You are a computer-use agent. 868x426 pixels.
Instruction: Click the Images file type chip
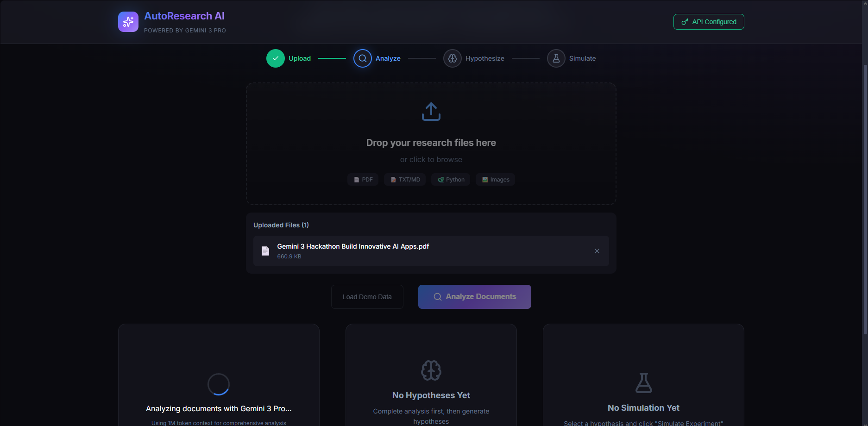tap(495, 180)
